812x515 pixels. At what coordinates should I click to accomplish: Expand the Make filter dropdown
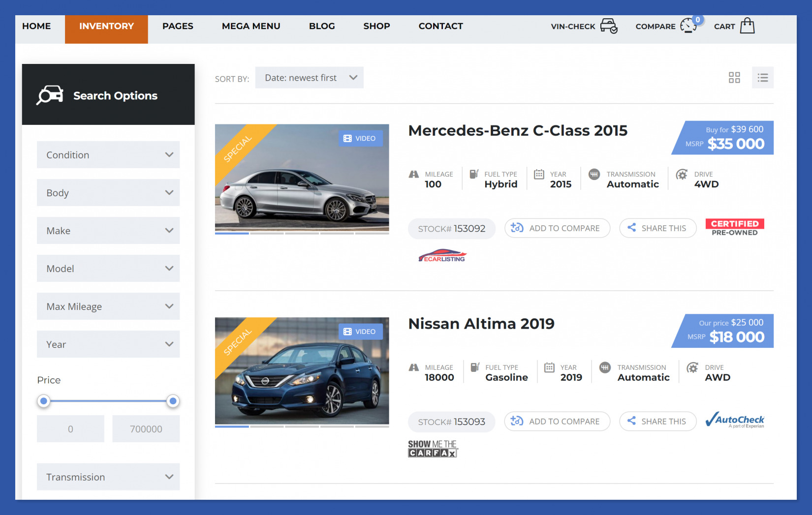coord(108,231)
